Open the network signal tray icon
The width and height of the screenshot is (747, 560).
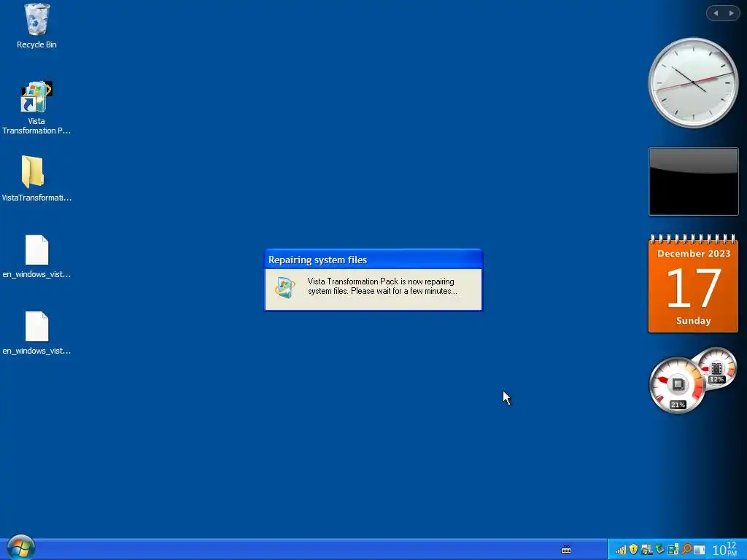coord(620,550)
